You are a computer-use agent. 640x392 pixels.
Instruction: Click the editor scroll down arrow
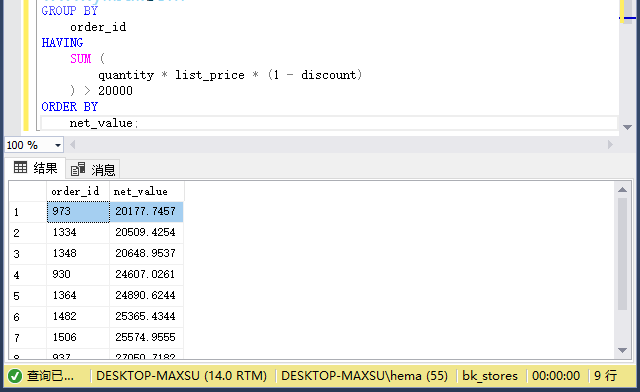(627, 127)
